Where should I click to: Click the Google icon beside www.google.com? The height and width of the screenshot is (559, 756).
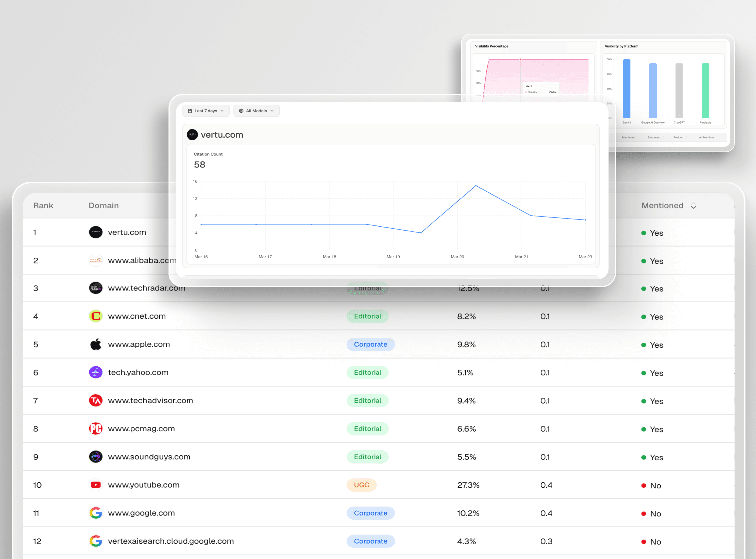tap(95, 512)
